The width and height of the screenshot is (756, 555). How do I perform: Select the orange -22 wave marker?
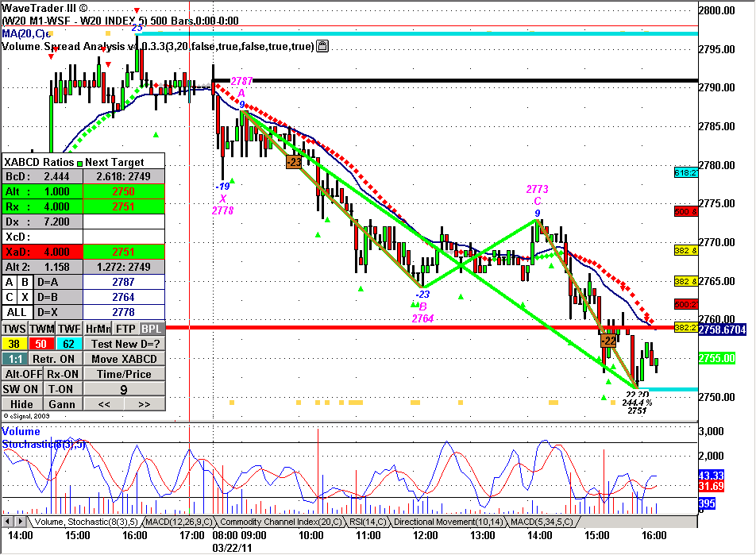coord(608,341)
